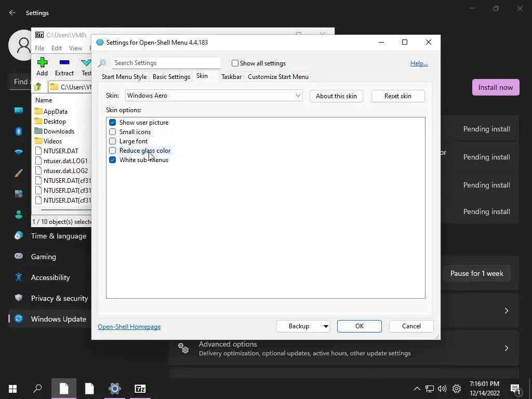Click the 7-Zip Test toolbar icon
The width and height of the screenshot is (532, 399).
(86, 62)
